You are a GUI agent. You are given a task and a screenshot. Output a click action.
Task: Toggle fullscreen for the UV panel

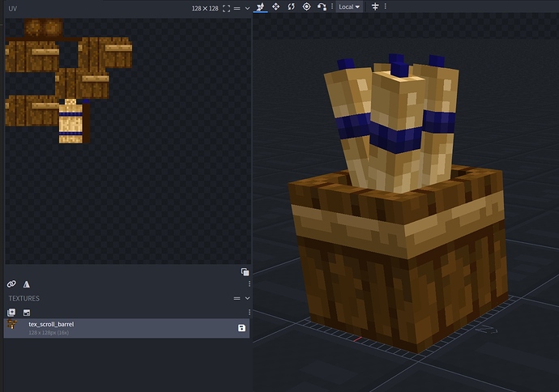point(226,9)
